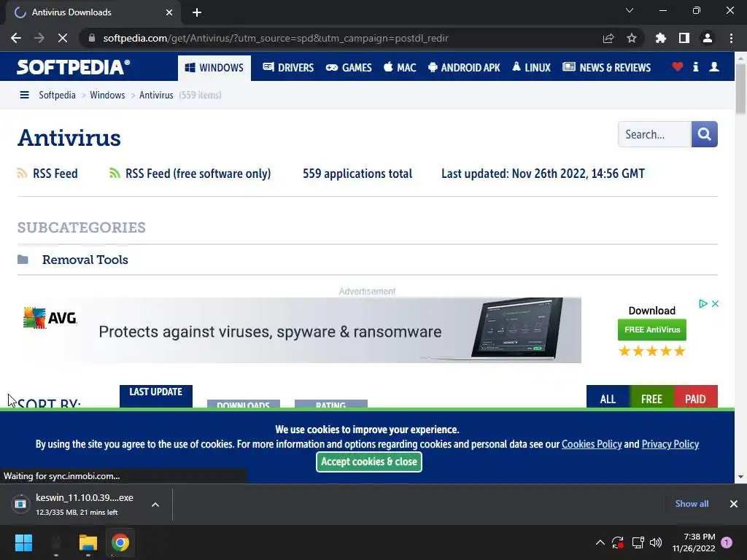Filter list to All applications

(608, 396)
